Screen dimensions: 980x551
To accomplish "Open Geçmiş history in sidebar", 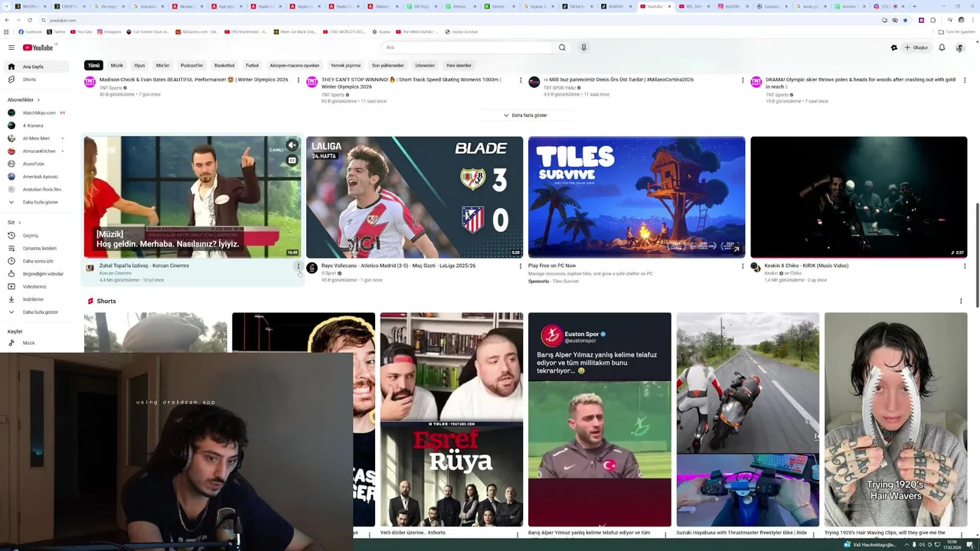I will click(x=38, y=236).
